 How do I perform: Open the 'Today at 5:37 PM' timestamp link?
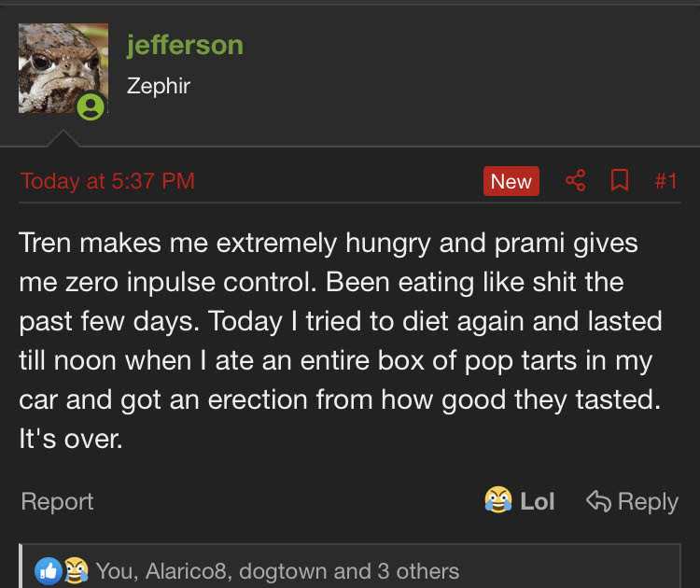(x=107, y=181)
